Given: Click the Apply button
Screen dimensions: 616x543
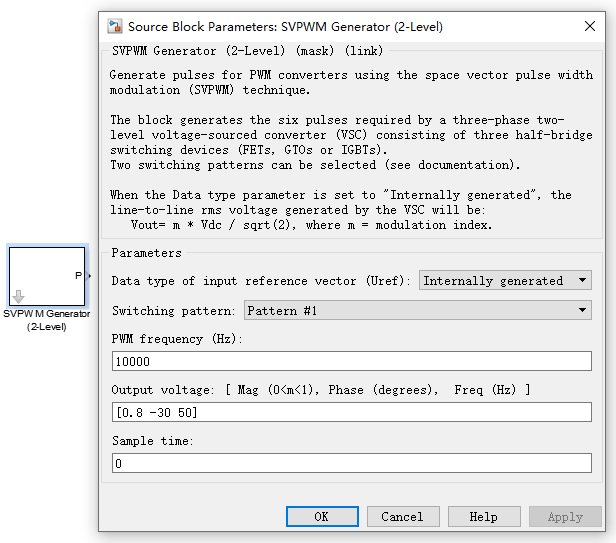Looking at the screenshot, I should (565, 517).
